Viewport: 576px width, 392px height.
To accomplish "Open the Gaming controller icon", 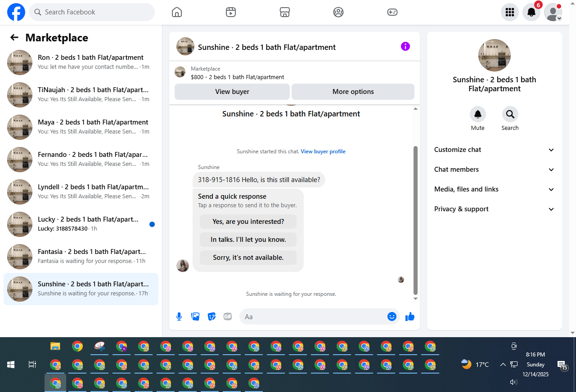I will (392, 12).
